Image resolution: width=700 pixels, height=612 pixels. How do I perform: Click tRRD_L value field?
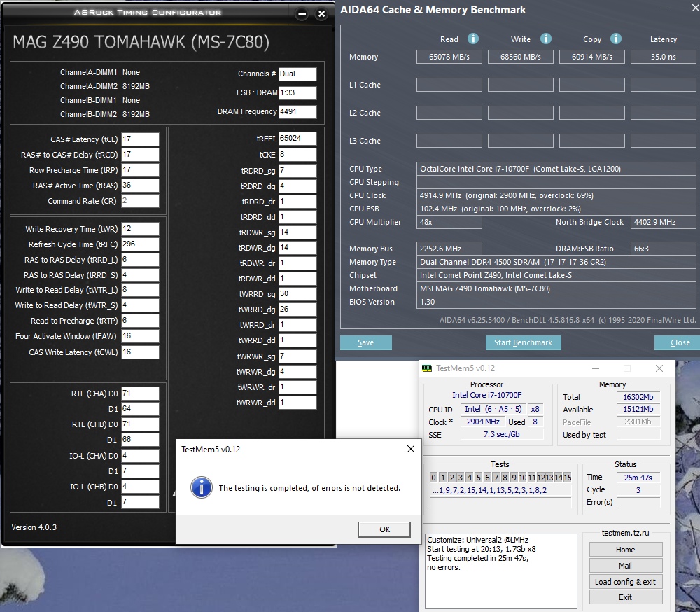click(140, 260)
